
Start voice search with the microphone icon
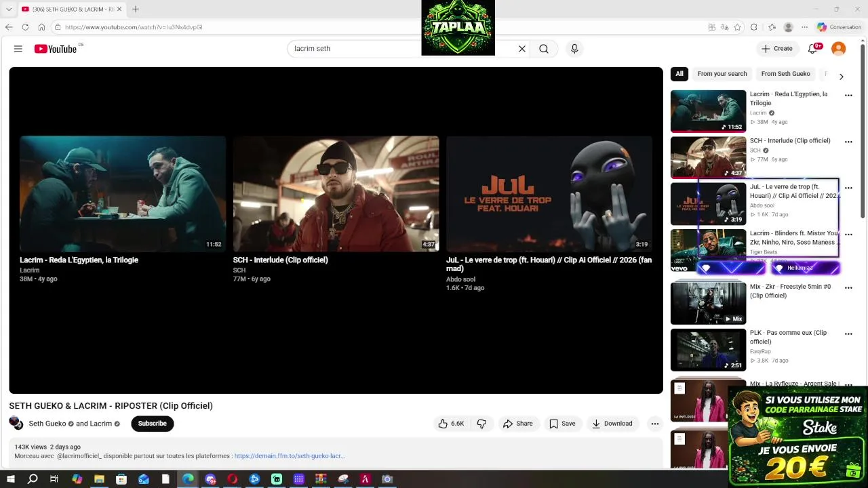coord(574,49)
